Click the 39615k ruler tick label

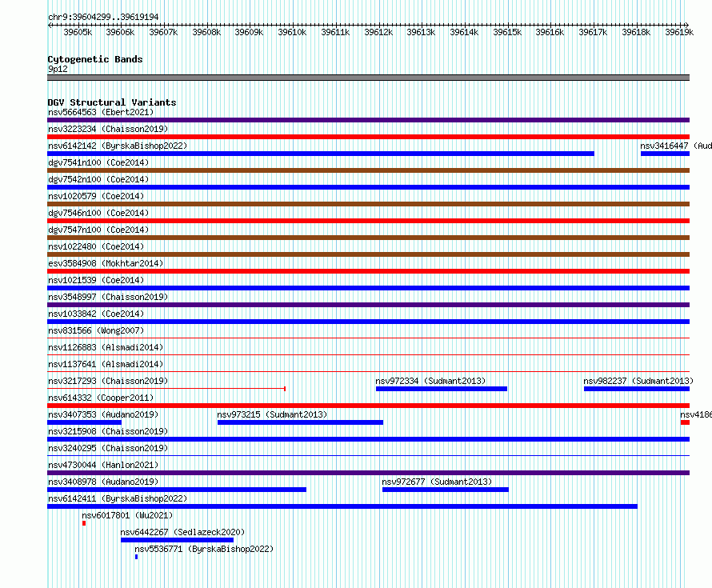pyautogui.click(x=507, y=32)
